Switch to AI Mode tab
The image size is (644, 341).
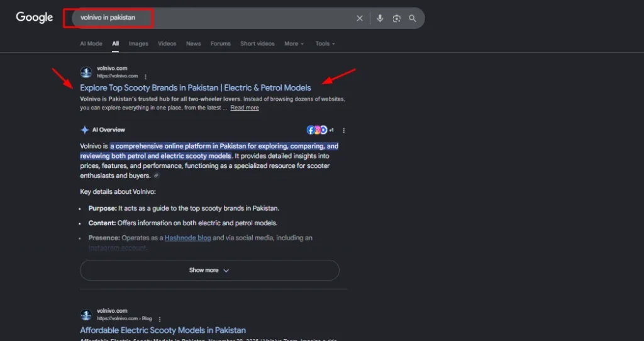point(91,43)
